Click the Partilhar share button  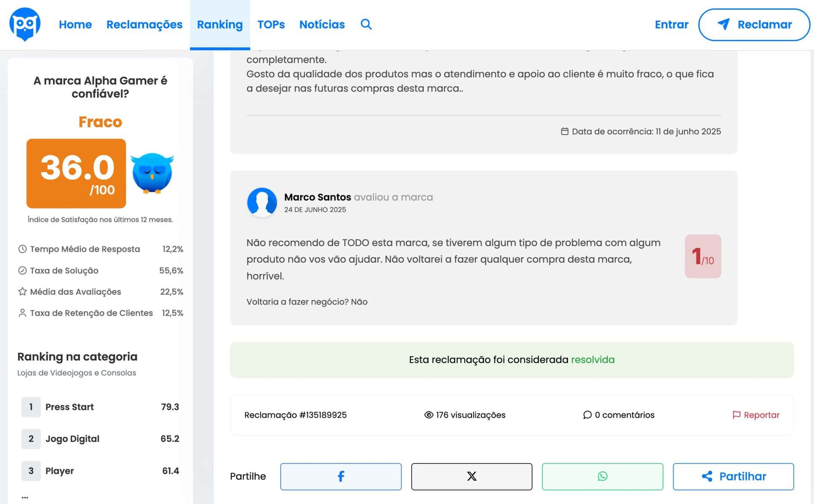733,476
